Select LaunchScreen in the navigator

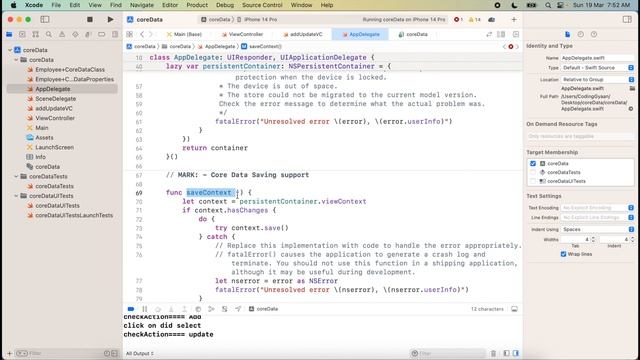coord(54,147)
